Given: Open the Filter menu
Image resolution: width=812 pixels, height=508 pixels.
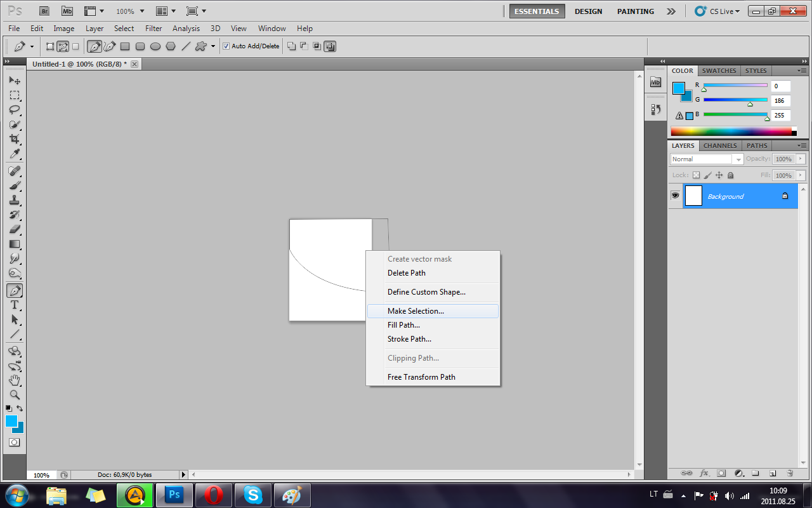Looking at the screenshot, I should click(154, 29).
